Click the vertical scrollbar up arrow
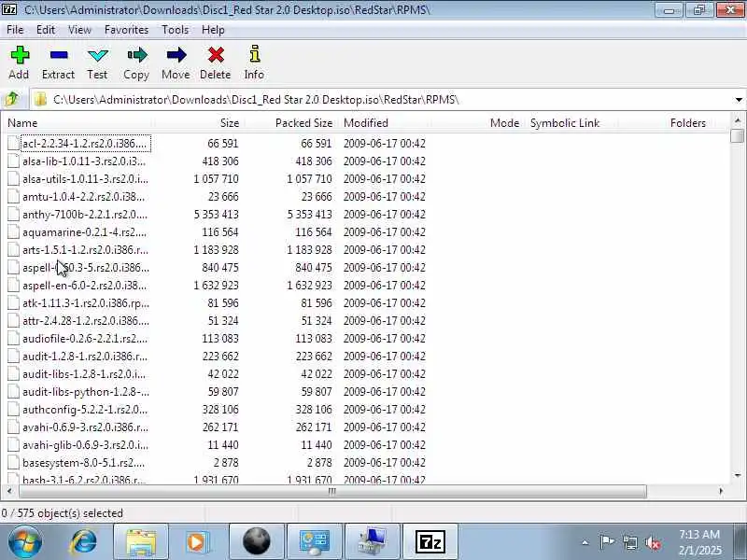 pyautogui.click(x=738, y=120)
